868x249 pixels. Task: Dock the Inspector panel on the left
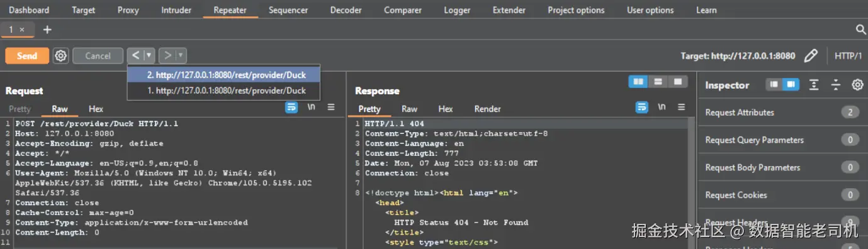point(774,84)
